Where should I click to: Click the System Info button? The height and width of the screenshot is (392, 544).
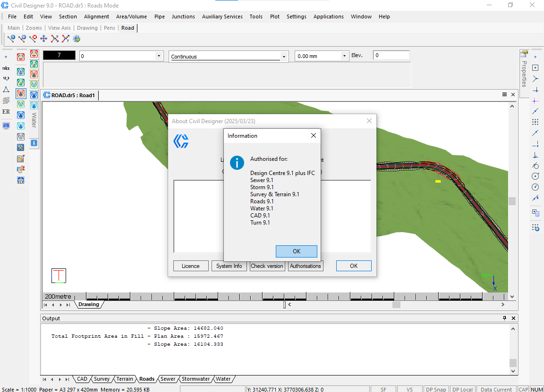[229, 266]
